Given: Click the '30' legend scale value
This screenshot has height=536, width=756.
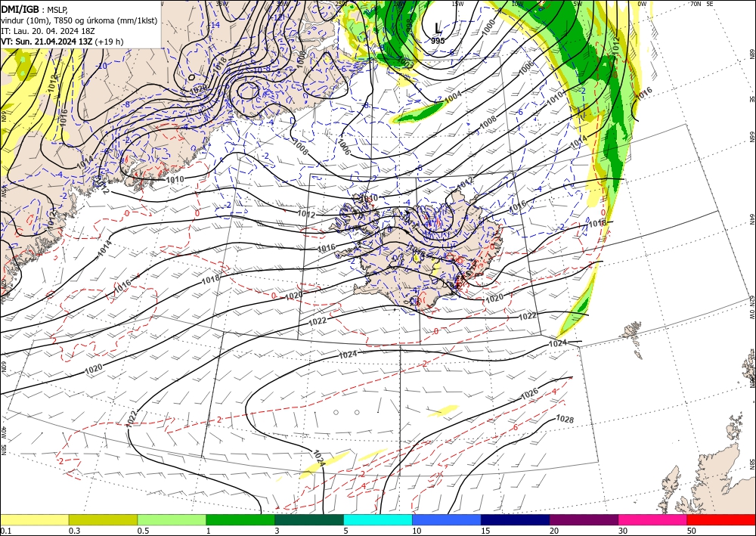Looking at the screenshot, I should [x=623, y=531].
